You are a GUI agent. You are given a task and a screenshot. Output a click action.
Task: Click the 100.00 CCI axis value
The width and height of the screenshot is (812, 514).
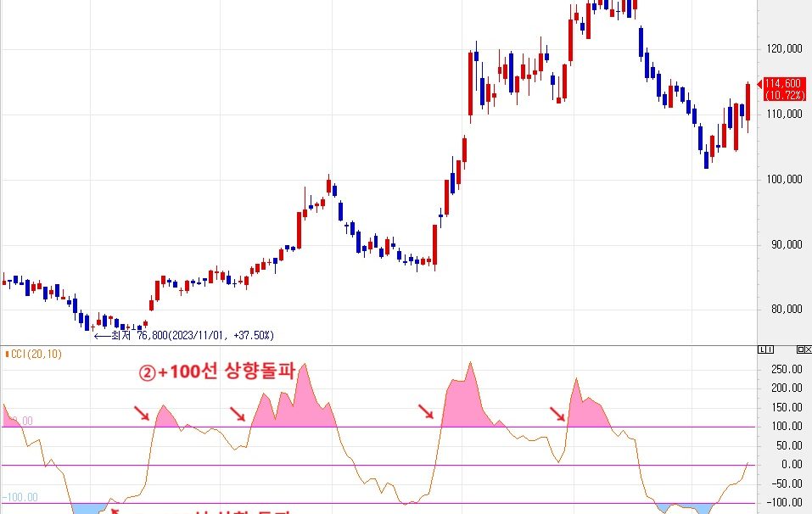click(787, 426)
